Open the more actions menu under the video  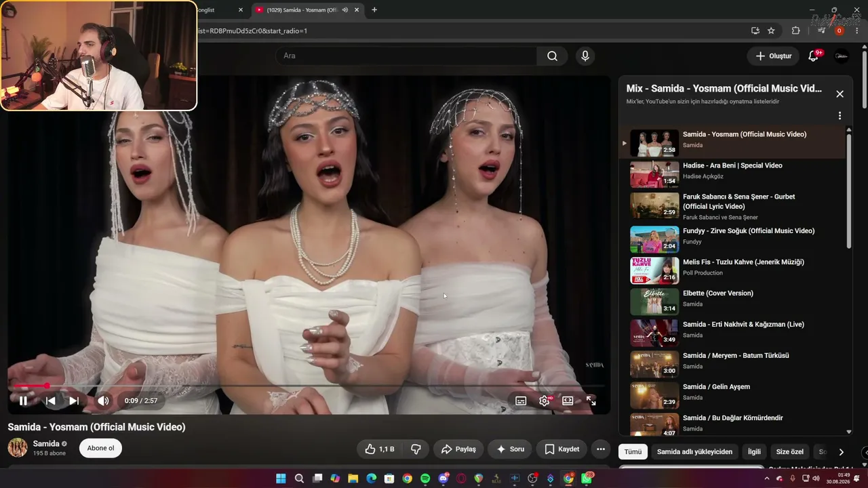600,449
